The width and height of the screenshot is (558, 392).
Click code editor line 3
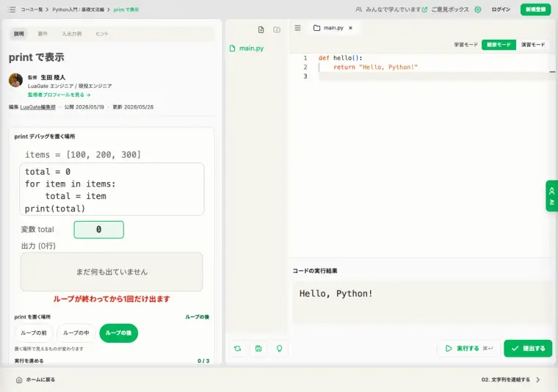[433, 76]
